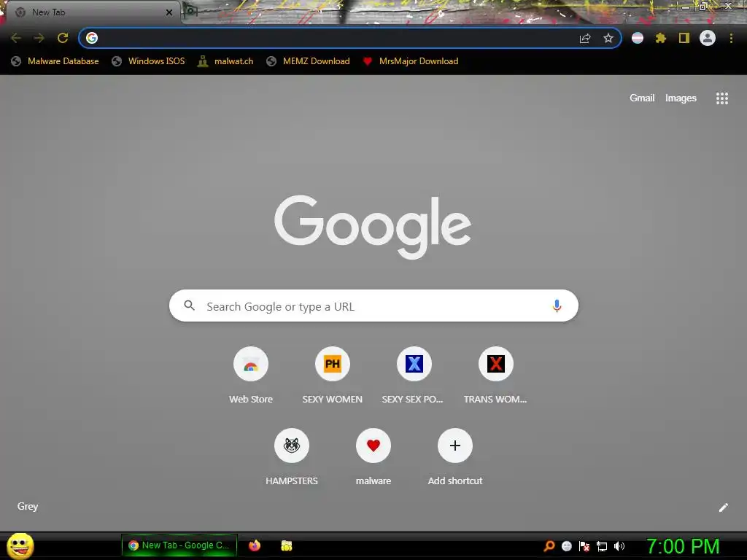
Task: Click the Grey theme attribution
Action: pyautogui.click(x=28, y=506)
